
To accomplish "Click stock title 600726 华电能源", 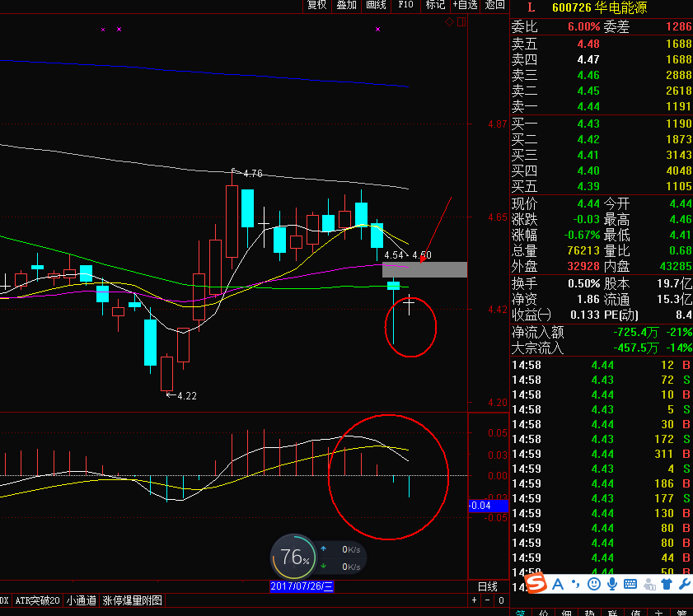I will 599,7.
